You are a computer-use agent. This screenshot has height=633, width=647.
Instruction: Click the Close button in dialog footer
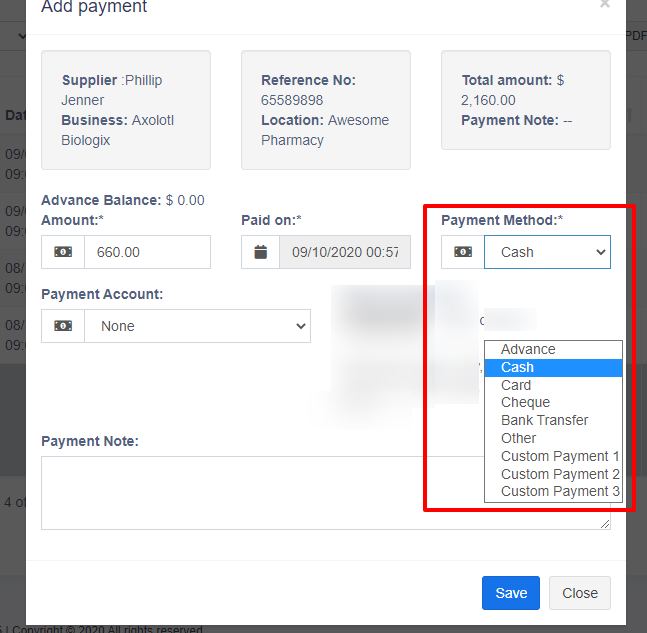(580, 593)
